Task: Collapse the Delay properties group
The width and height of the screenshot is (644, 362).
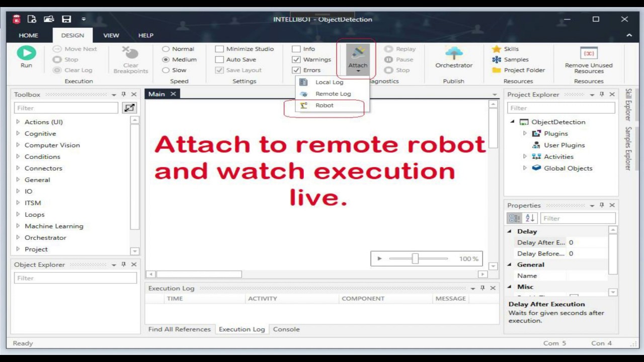Action: pyautogui.click(x=509, y=231)
